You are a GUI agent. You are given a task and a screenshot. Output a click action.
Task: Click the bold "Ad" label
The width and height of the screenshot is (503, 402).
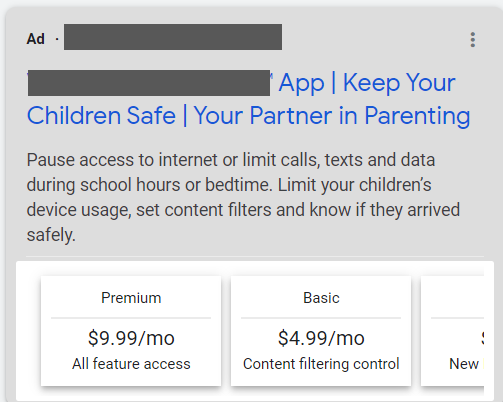[x=35, y=39]
